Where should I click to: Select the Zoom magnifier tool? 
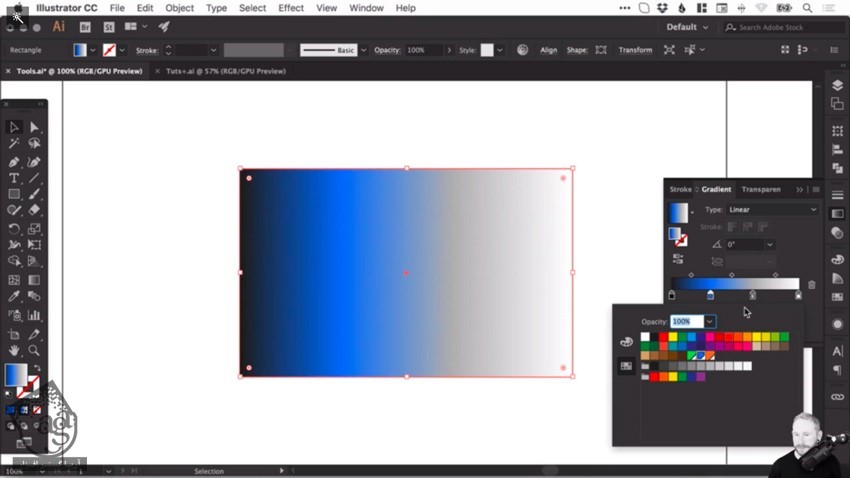coord(34,350)
